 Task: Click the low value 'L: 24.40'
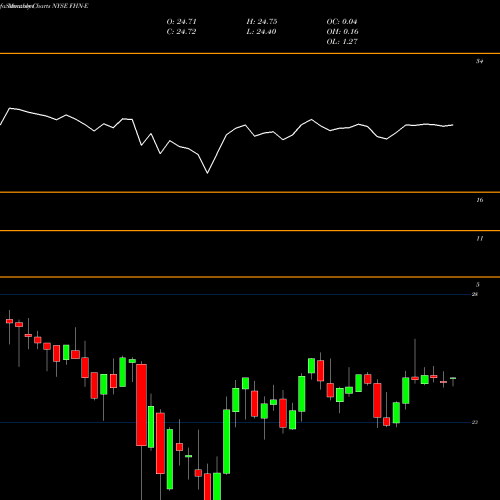point(261,32)
